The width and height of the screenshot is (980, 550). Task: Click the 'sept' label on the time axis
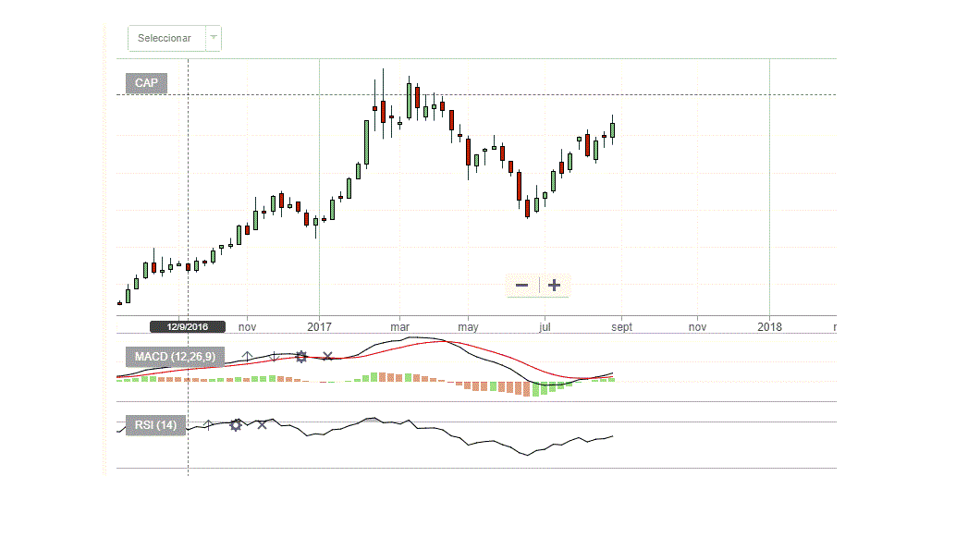pyautogui.click(x=622, y=327)
